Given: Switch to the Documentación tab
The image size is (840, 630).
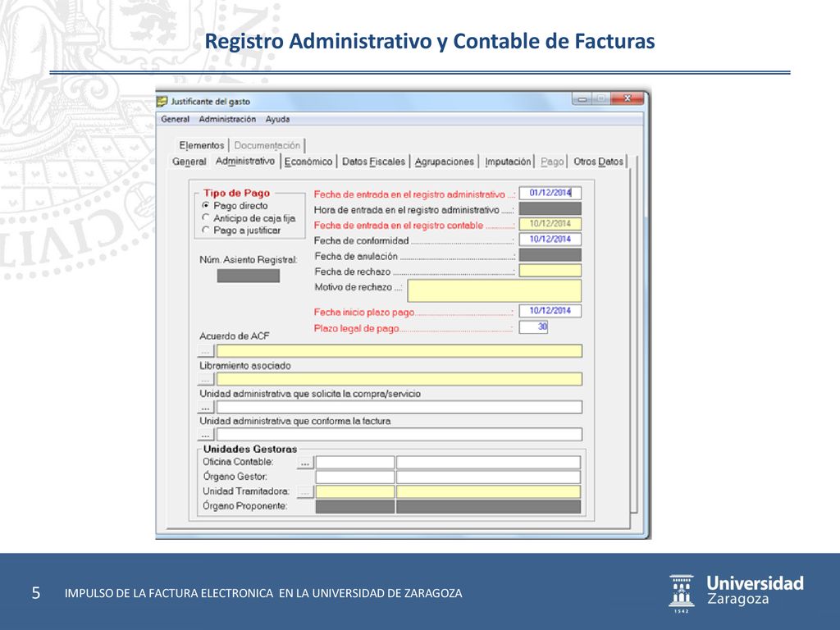Looking at the screenshot, I should pos(267,145).
